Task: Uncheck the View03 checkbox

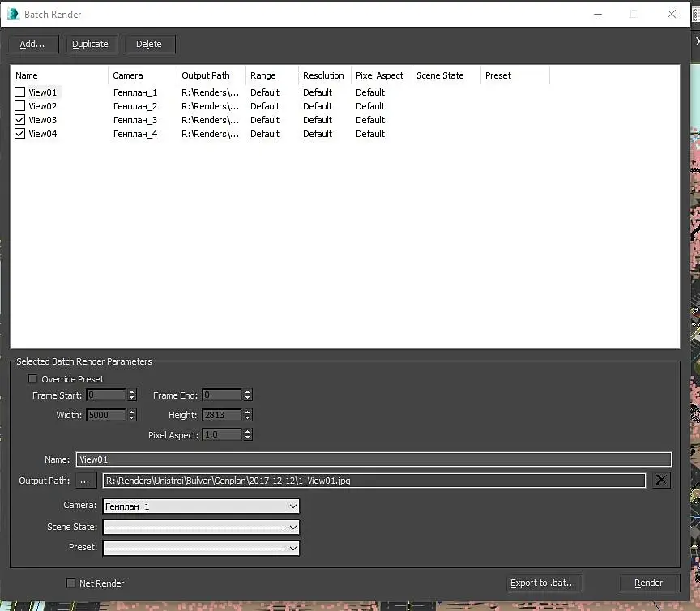Action: click(19, 120)
